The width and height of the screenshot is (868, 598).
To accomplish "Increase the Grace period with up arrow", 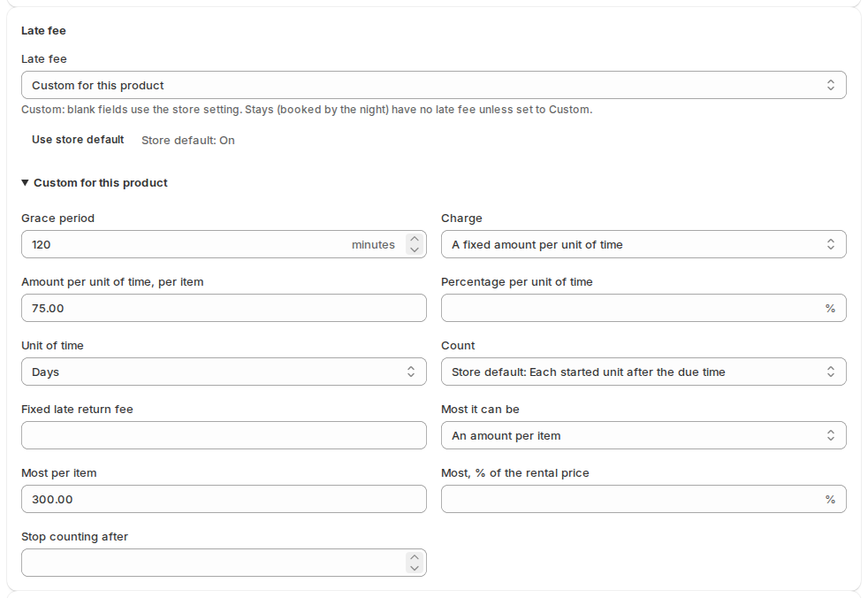I will [x=415, y=239].
